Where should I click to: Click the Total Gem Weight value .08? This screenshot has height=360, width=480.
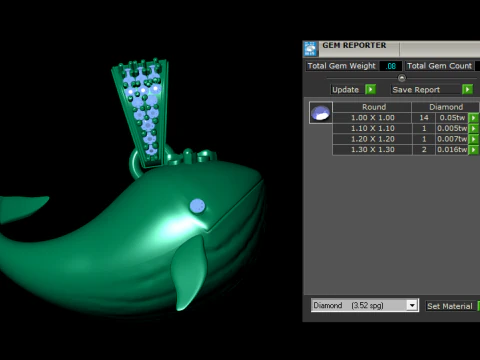390,66
